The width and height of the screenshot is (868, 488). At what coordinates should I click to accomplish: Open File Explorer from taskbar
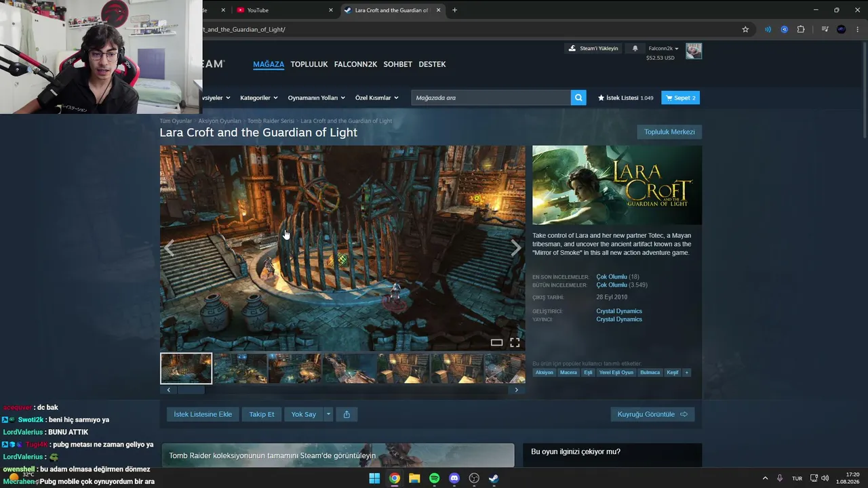(x=414, y=478)
